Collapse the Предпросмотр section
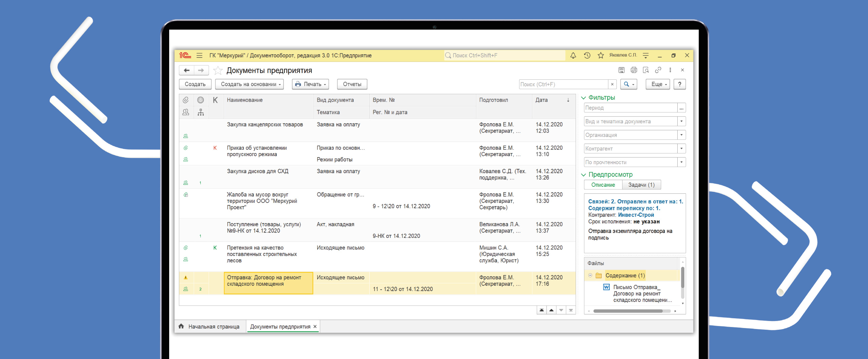 click(583, 175)
